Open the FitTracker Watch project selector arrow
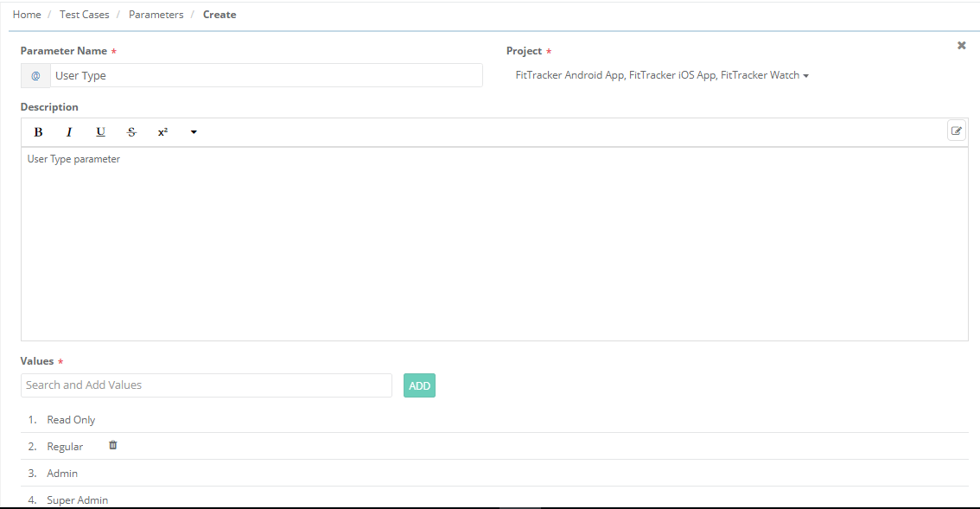 click(x=807, y=74)
